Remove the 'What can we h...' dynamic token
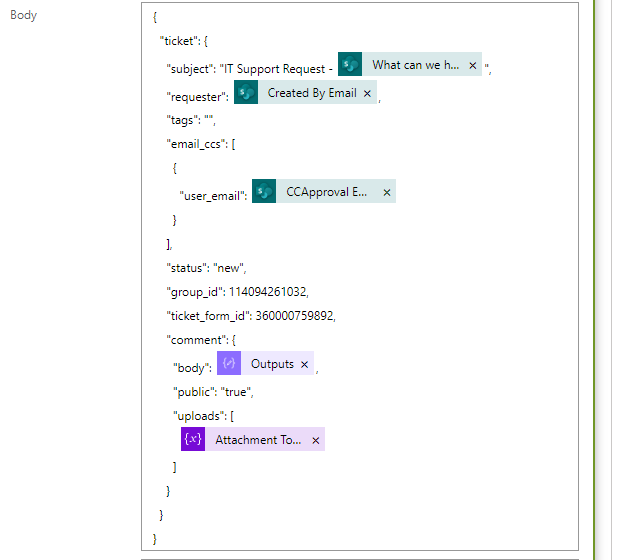This screenshot has height=560, width=621. click(472, 65)
